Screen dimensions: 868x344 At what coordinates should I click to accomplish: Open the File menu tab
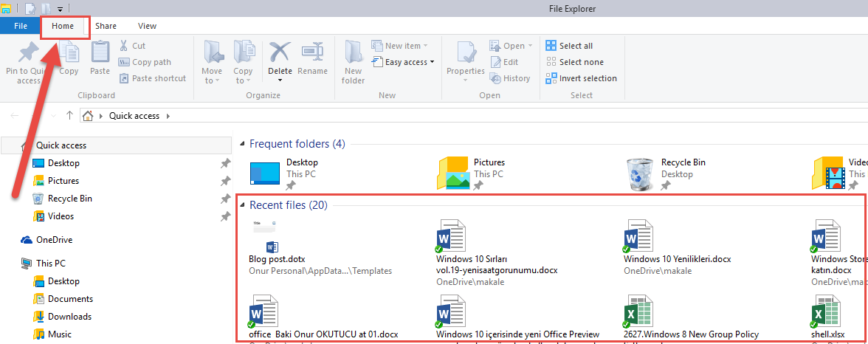point(21,26)
